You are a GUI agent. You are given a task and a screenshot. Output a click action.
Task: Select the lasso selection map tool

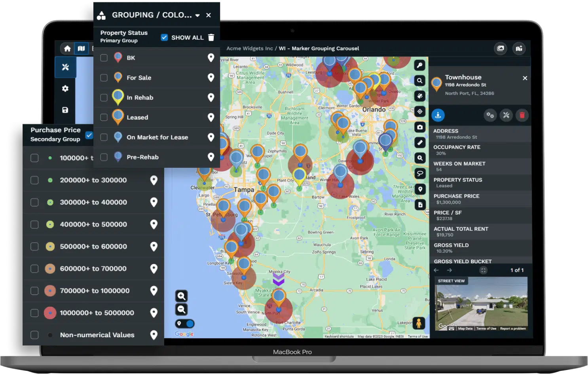coord(420,173)
